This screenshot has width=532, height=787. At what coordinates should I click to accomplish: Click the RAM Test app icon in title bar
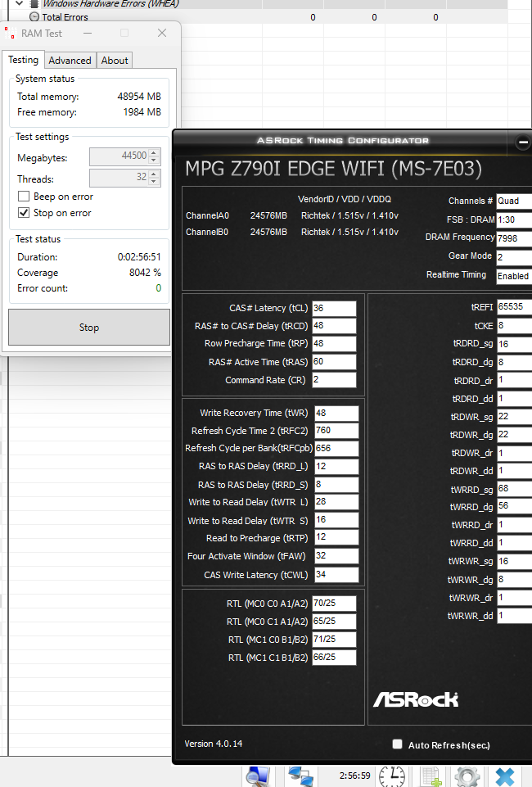pos(10,33)
